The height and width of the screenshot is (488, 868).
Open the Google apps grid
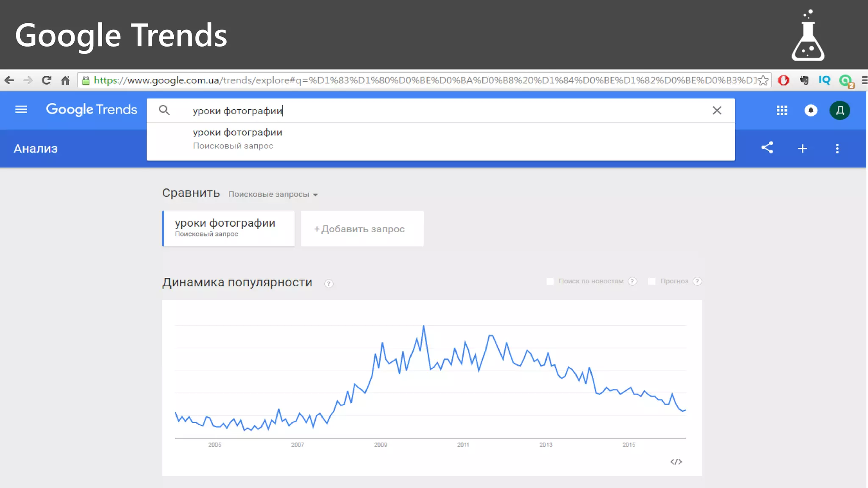coord(782,111)
